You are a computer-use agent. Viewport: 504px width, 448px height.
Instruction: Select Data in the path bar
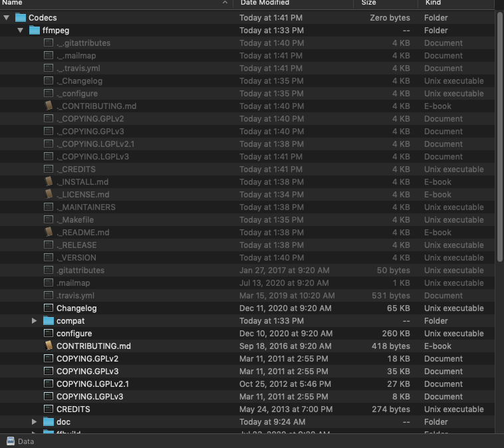coord(26,441)
